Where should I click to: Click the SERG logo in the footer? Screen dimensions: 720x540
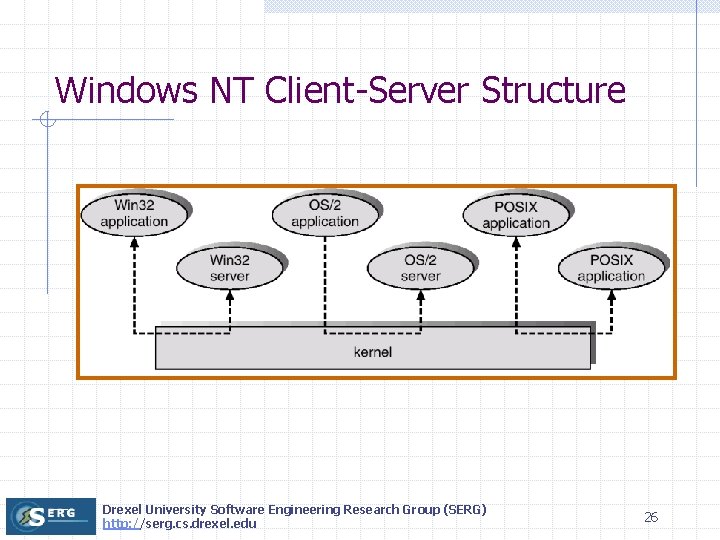pyautogui.click(x=51, y=517)
